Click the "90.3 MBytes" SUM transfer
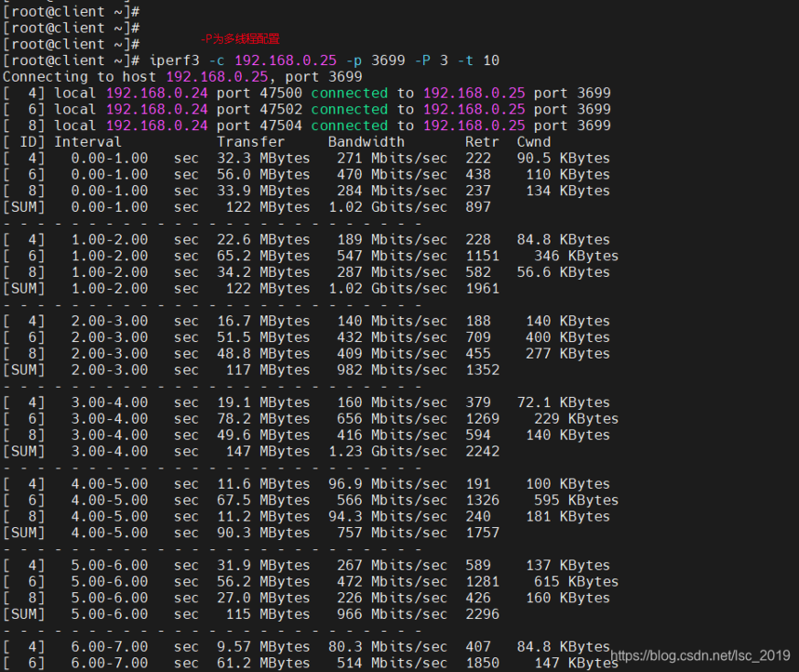The image size is (799, 672). point(263,533)
